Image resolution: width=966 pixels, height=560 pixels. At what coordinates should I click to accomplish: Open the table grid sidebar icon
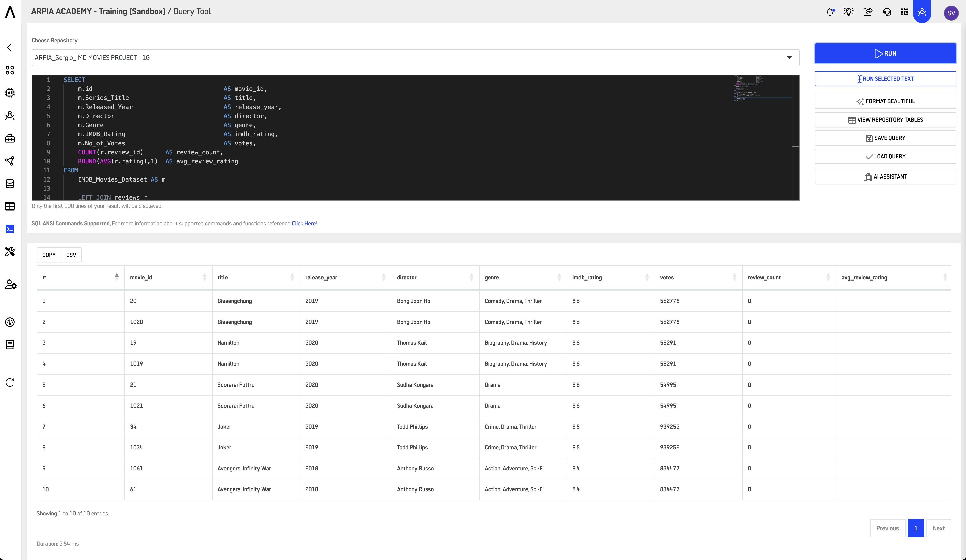(x=10, y=206)
